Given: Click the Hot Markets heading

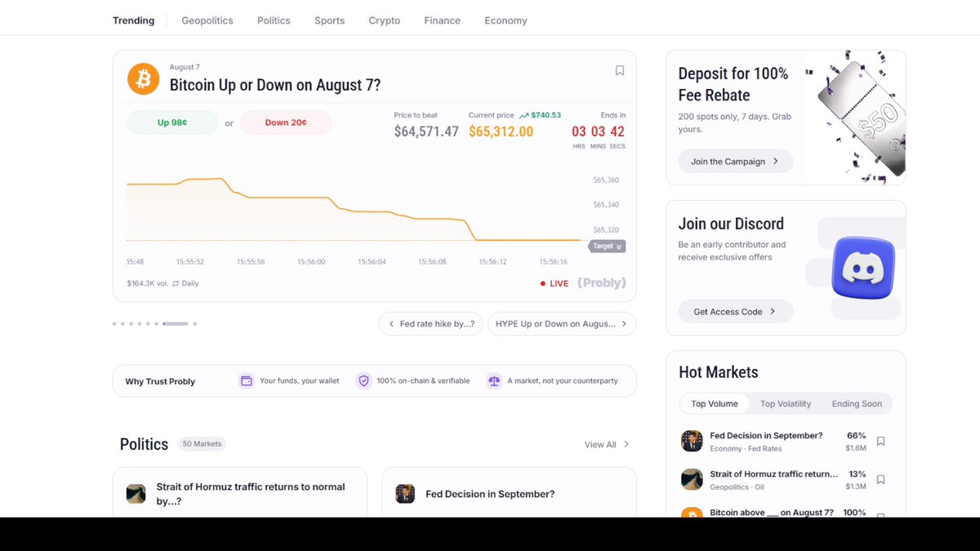Looking at the screenshot, I should pos(719,372).
